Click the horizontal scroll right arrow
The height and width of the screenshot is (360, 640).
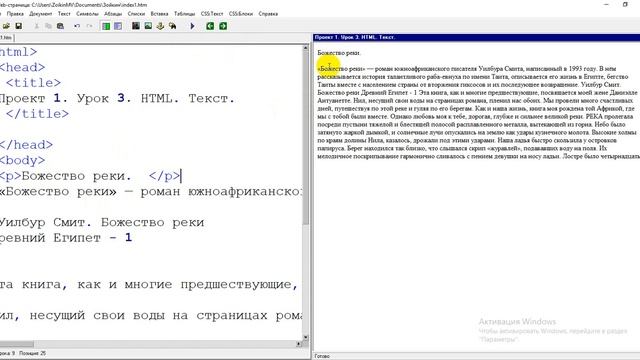tap(299, 344)
